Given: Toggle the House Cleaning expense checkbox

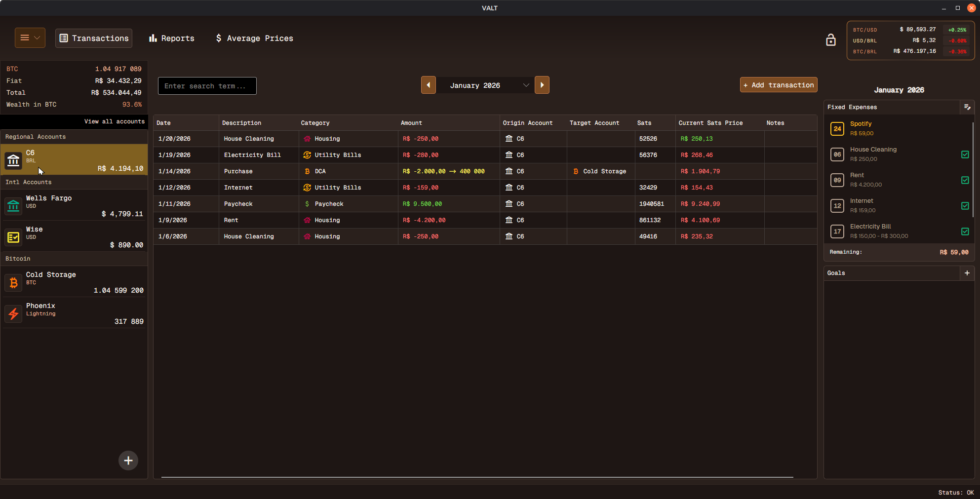Looking at the screenshot, I should (x=965, y=154).
